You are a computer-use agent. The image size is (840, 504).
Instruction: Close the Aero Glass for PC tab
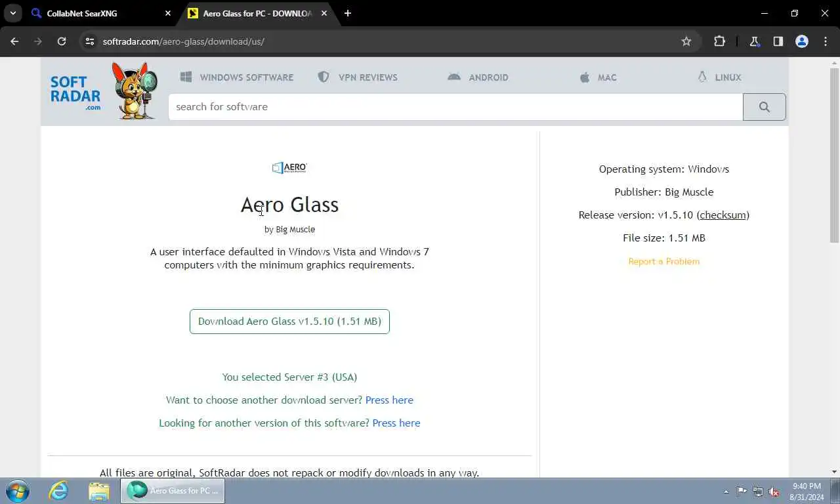pyautogui.click(x=324, y=13)
